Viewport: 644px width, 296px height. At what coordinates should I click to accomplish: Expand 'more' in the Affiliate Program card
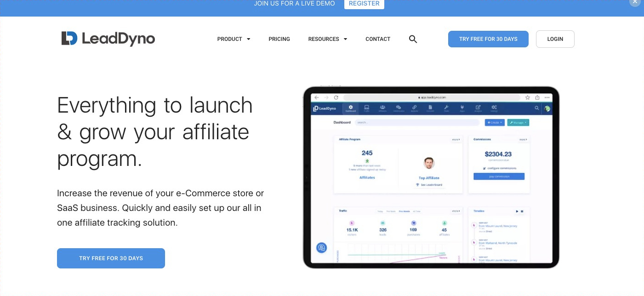[456, 139]
